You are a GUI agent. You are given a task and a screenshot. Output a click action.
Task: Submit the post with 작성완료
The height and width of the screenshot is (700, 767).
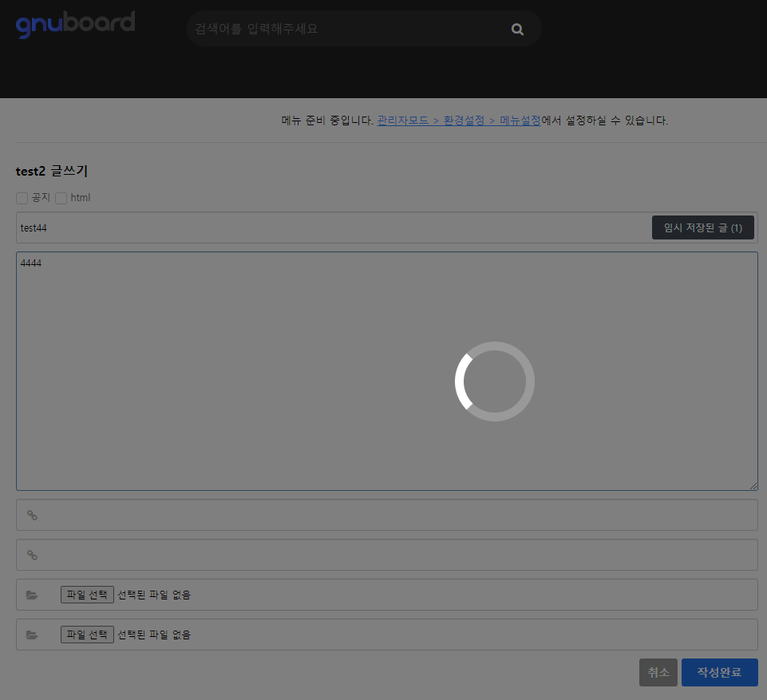pos(719,672)
